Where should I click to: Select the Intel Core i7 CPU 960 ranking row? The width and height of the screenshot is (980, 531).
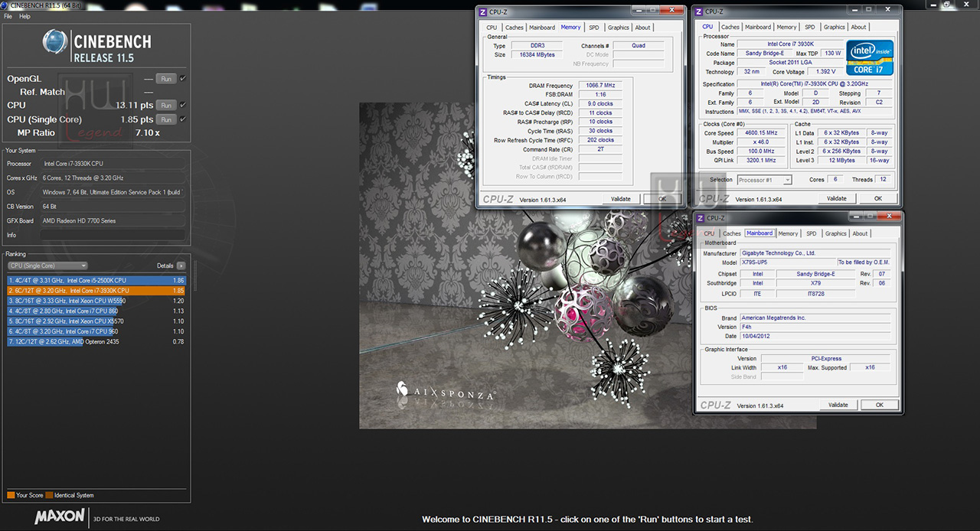[96, 331]
